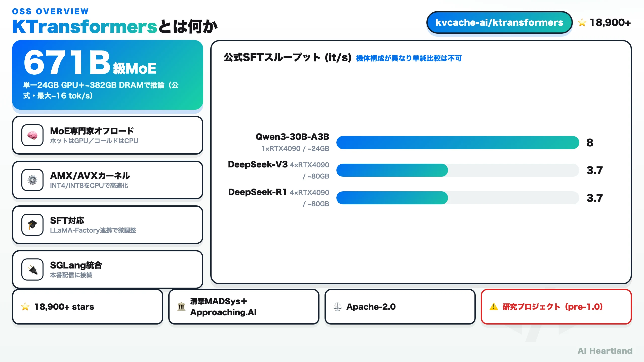Click the 3.7 value for DeepSeek-V3
The image size is (644, 362).
coord(595,170)
